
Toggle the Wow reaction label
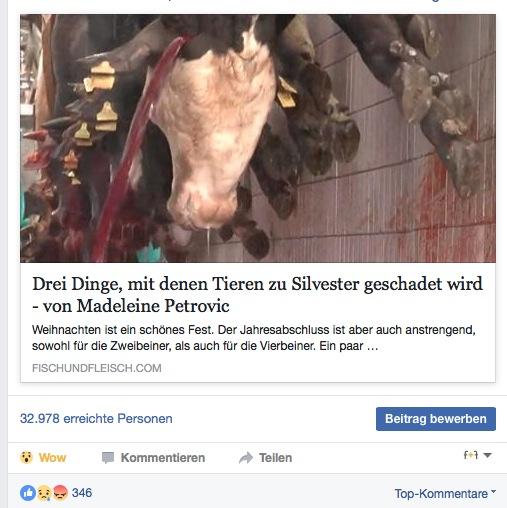point(52,458)
